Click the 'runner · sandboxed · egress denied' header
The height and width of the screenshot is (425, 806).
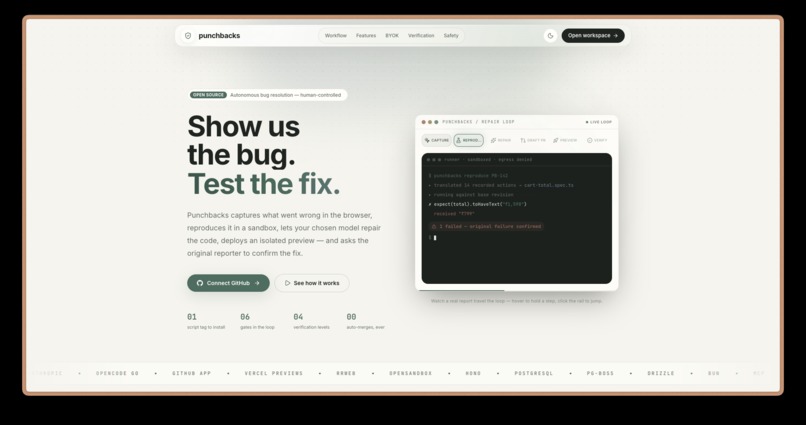pos(488,160)
